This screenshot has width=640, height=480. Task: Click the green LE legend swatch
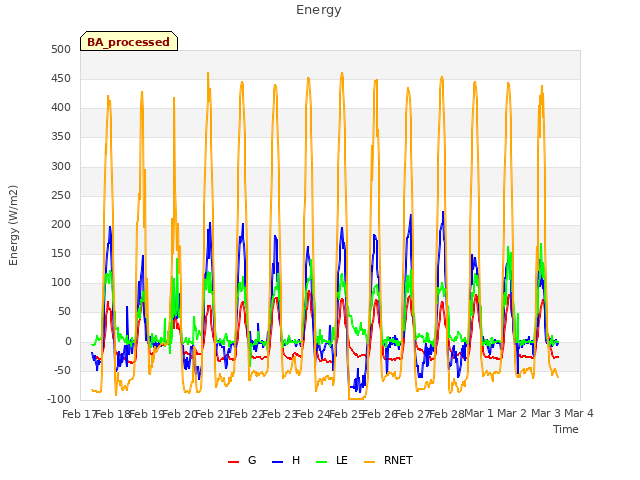coord(322,462)
